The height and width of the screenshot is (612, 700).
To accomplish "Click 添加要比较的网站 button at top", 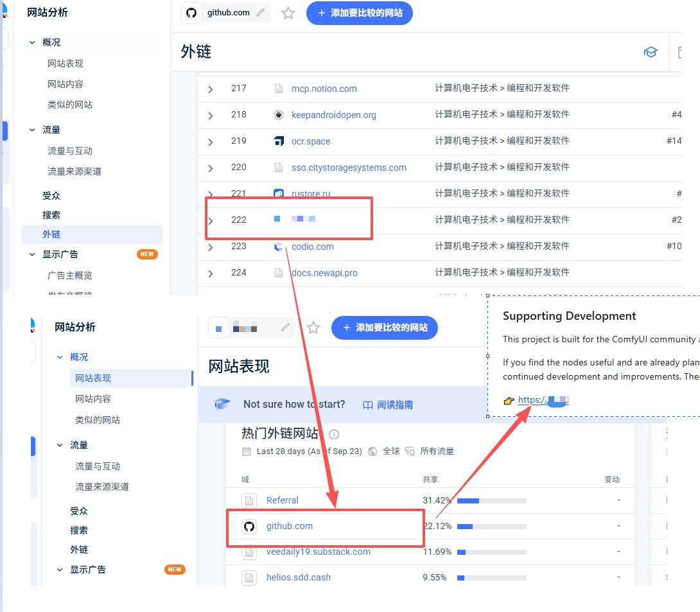I will (x=360, y=13).
